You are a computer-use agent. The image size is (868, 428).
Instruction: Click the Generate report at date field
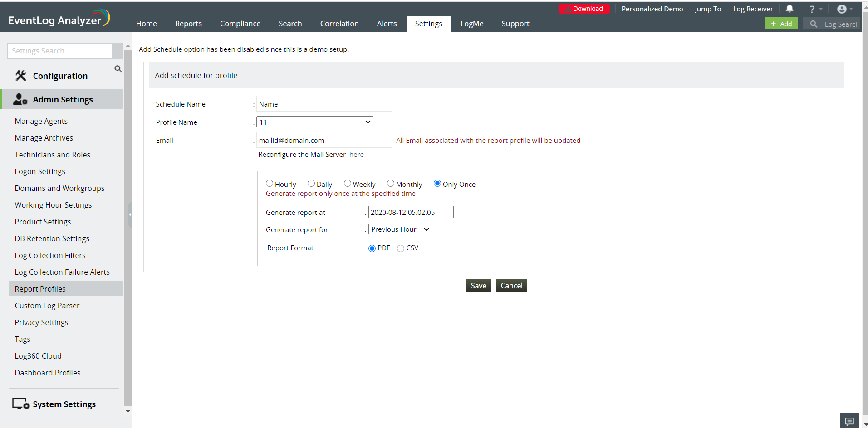[x=411, y=212]
